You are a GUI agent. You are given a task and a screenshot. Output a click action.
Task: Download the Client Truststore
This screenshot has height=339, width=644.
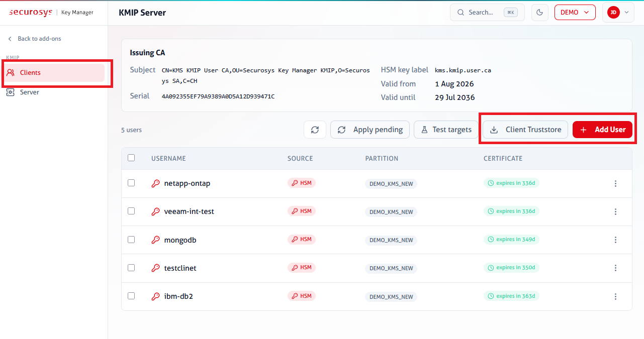525,130
